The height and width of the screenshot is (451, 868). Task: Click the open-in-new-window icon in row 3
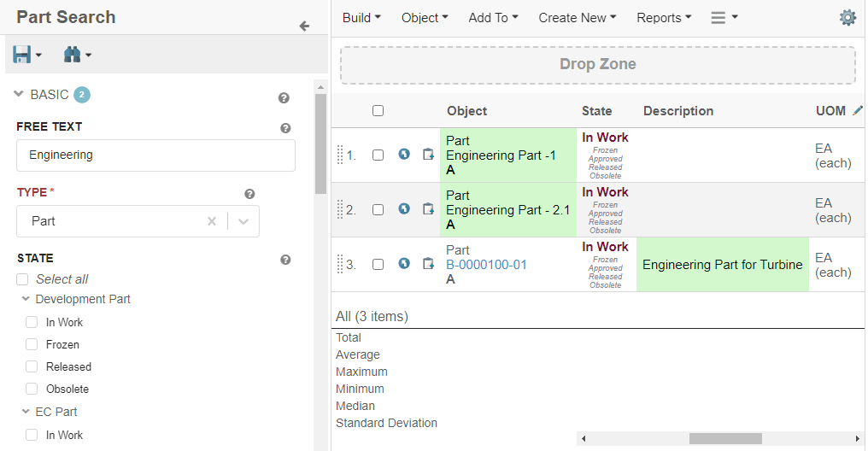click(428, 264)
